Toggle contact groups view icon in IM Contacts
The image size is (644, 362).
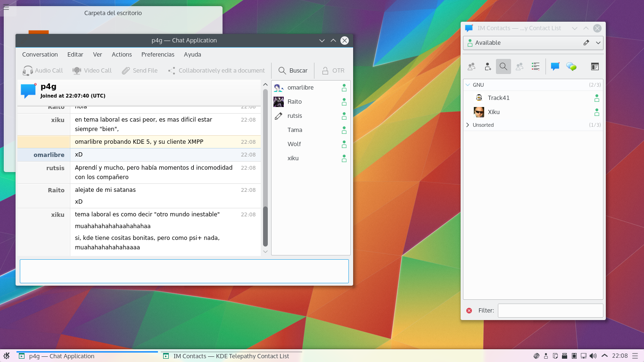471,66
